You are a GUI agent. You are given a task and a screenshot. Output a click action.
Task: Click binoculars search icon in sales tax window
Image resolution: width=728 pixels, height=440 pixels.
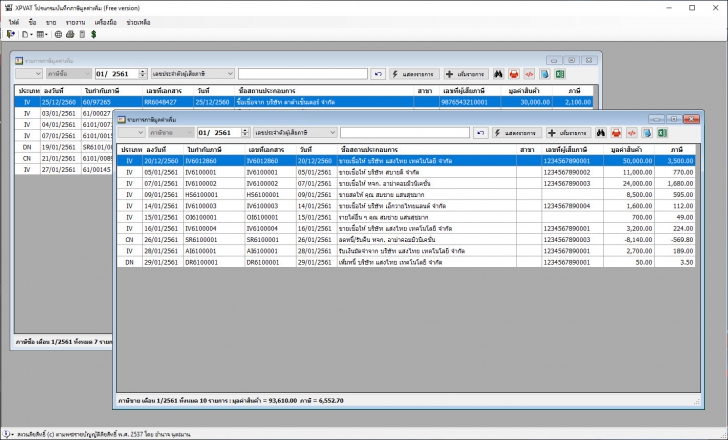click(x=601, y=133)
